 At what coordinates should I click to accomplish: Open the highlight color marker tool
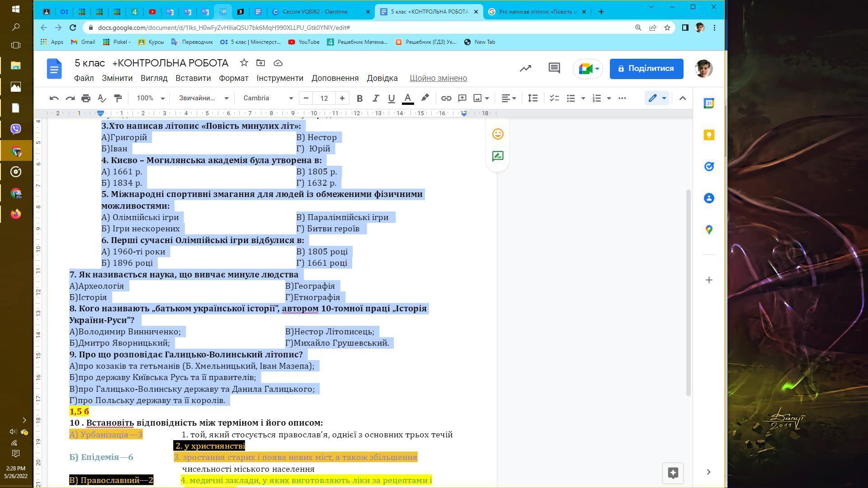pos(425,98)
